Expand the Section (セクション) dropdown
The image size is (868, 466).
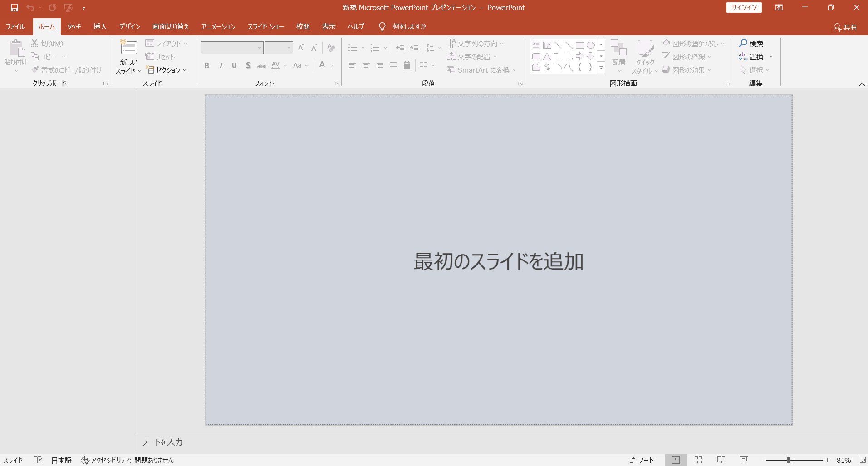(167, 70)
